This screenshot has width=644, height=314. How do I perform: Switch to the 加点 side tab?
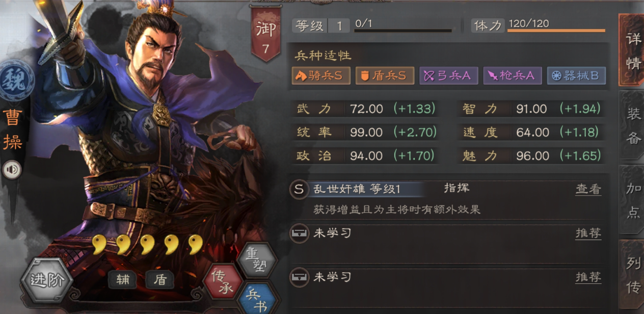632,200
